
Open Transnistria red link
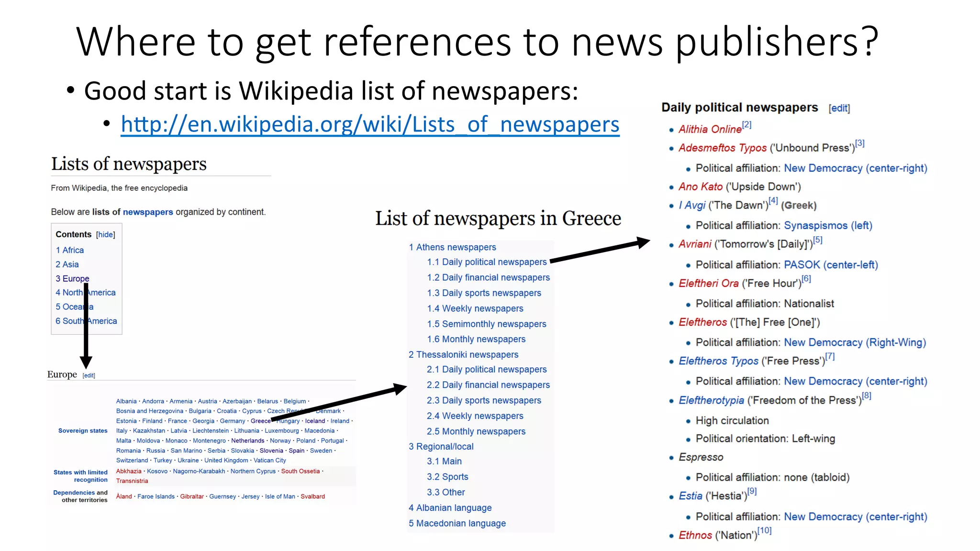point(132,481)
